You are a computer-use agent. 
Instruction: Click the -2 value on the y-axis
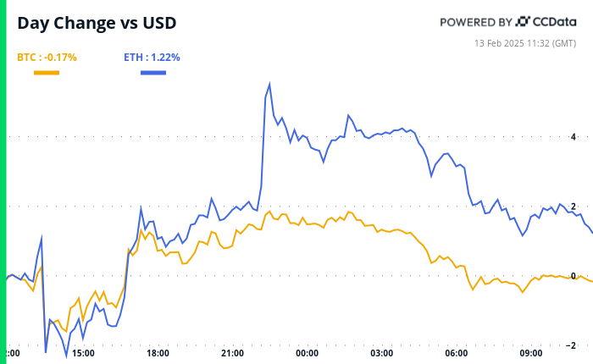pos(572,345)
